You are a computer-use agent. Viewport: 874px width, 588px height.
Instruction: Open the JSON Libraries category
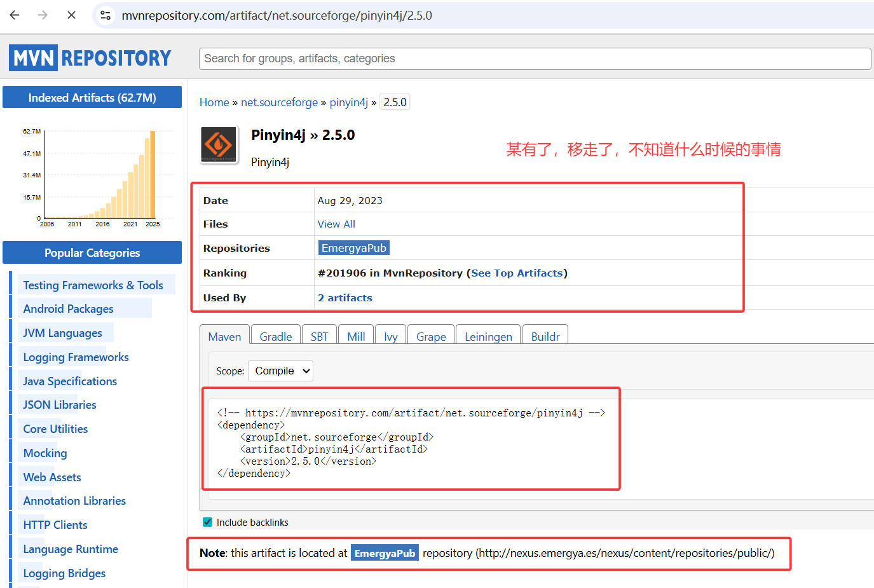coord(60,405)
